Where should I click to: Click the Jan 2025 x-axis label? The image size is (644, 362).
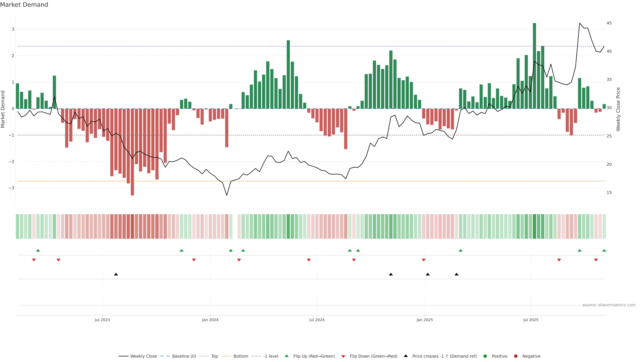click(x=424, y=320)
